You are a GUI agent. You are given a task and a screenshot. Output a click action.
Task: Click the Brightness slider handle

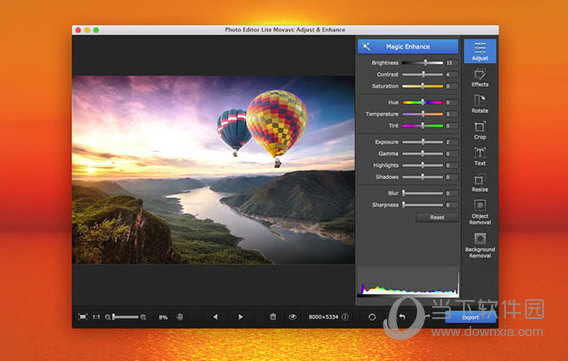click(x=426, y=63)
